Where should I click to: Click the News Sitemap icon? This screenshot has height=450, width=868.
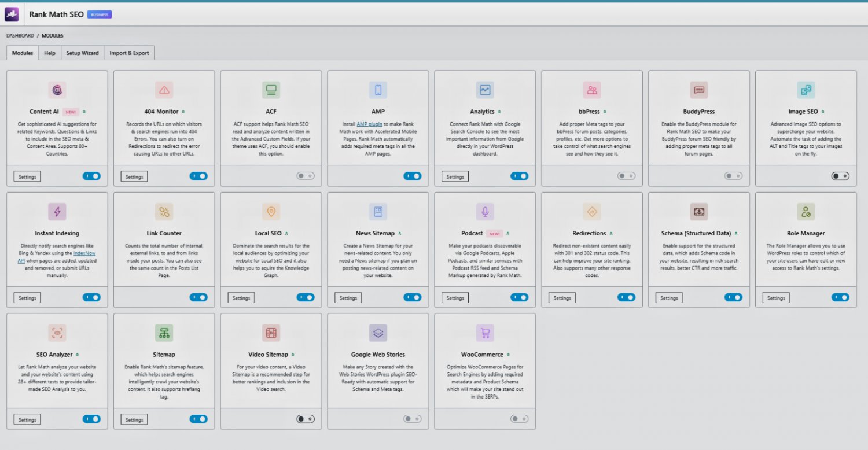[x=378, y=212]
